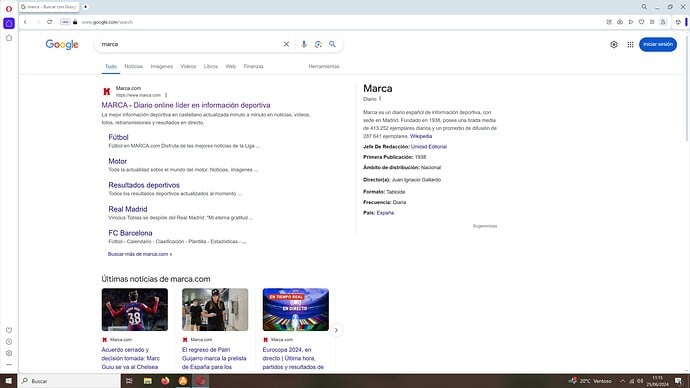This screenshot has height=388, width=690.
Task: Open the Windows Start menu
Action: click(x=8, y=381)
